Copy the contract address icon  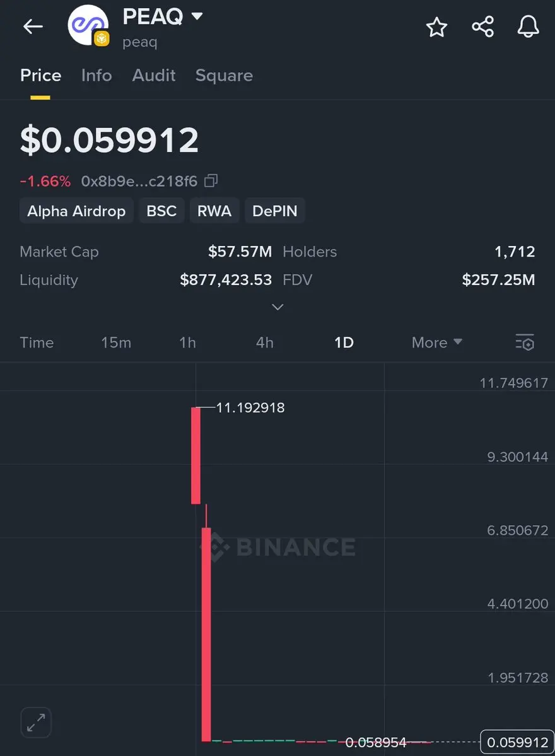[x=211, y=181]
